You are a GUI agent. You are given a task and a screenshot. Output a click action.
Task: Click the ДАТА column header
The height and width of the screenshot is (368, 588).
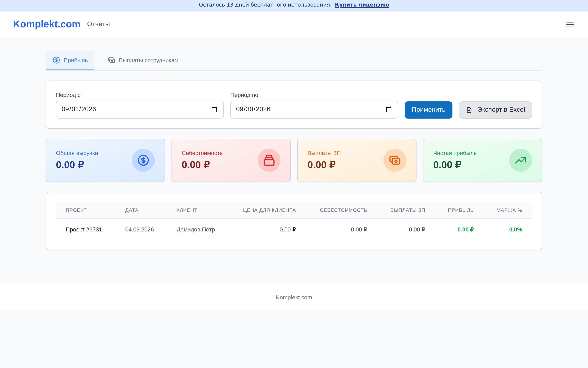coord(132,210)
